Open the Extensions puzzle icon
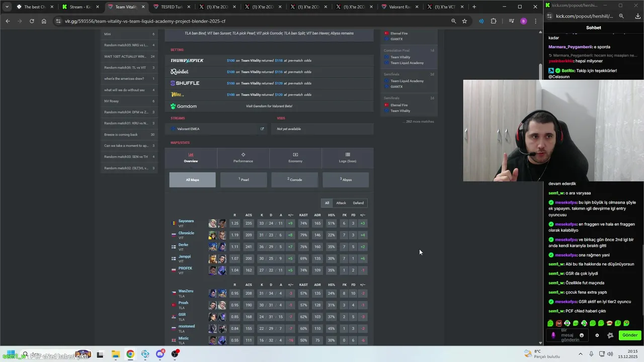Screen dimensions: 644x362 coord(493,21)
